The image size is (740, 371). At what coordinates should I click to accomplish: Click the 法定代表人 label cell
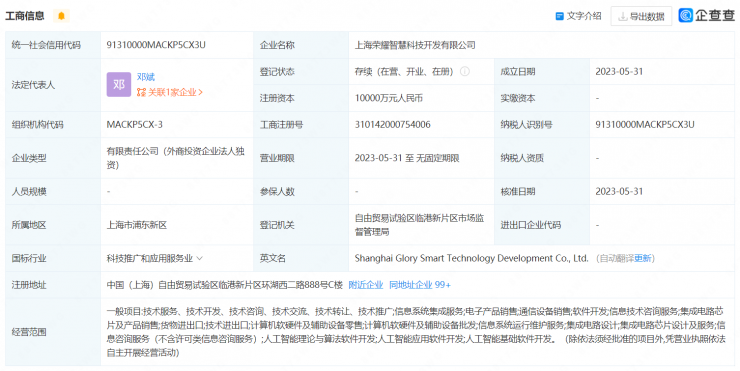pyautogui.click(x=53, y=85)
